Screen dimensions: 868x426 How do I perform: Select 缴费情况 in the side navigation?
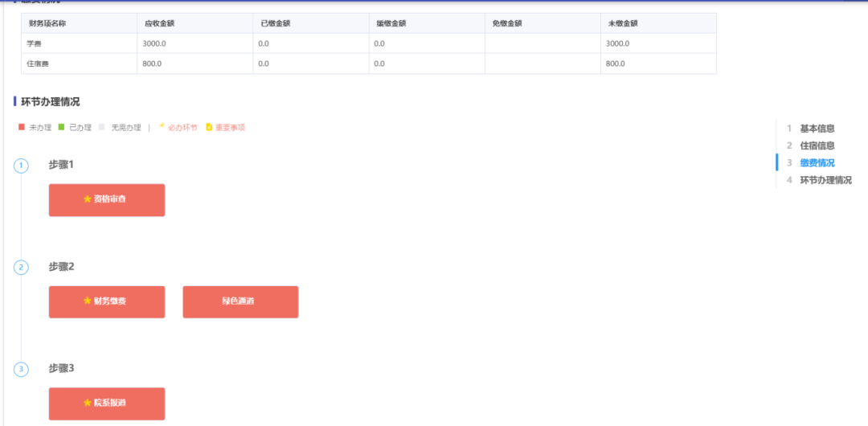[817, 163]
